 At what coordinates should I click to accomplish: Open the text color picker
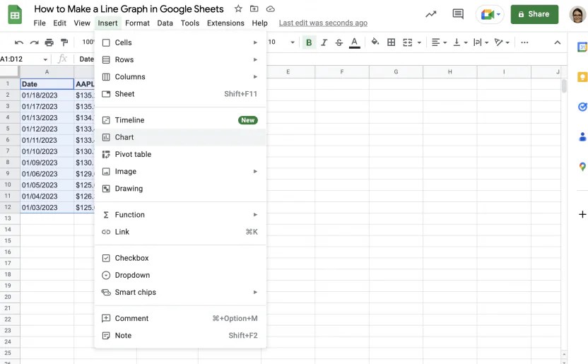coord(354,42)
